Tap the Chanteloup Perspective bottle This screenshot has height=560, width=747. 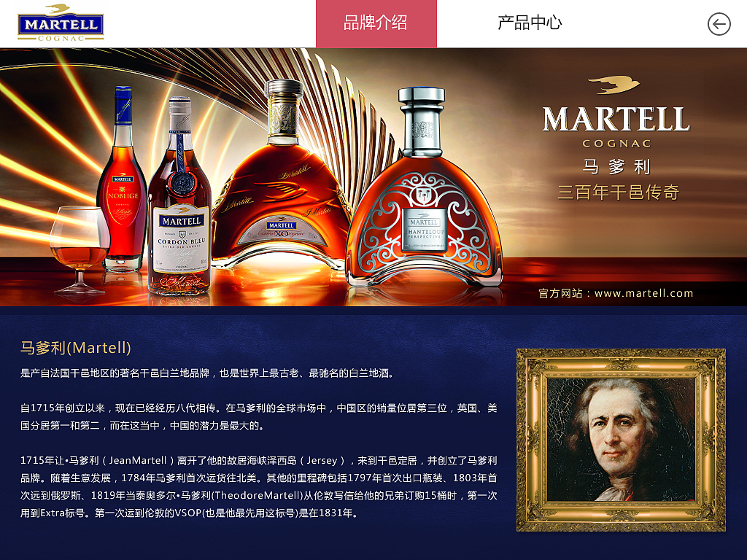coord(424,187)
